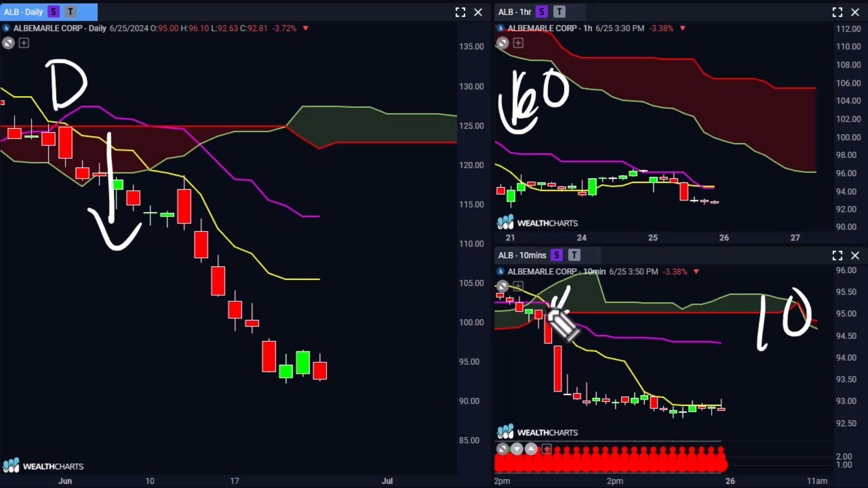Click the 6/25 3:50 PM timestamp in 10min header
868x488 pixels.
(x=633, y=271)
